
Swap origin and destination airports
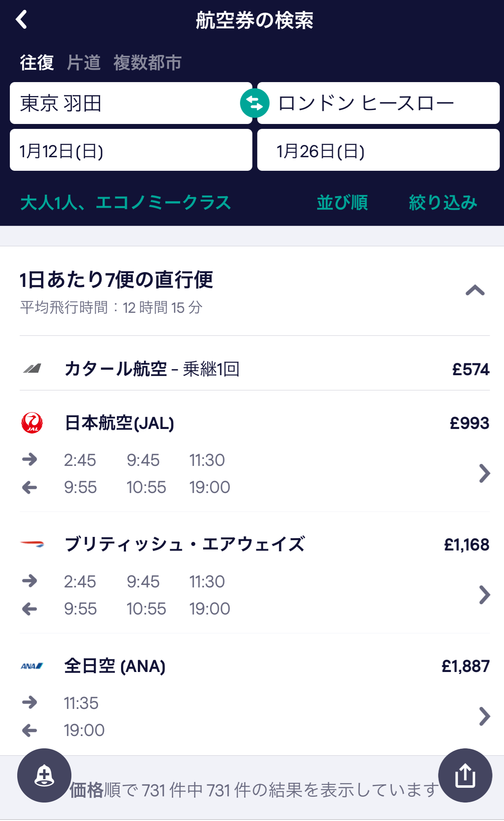click(254, 103)
